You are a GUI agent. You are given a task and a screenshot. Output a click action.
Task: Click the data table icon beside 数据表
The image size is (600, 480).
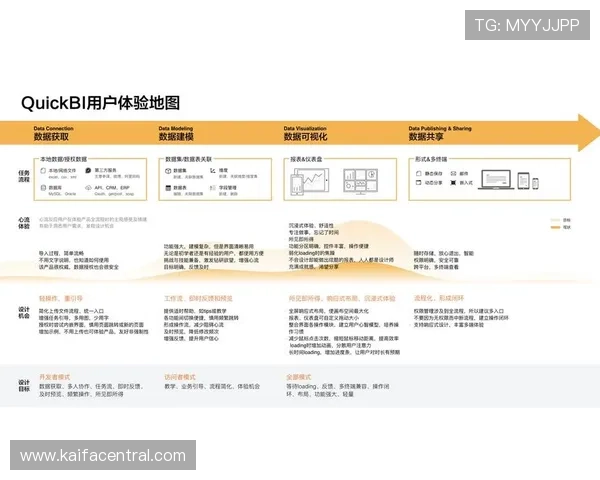pos(168,188)
